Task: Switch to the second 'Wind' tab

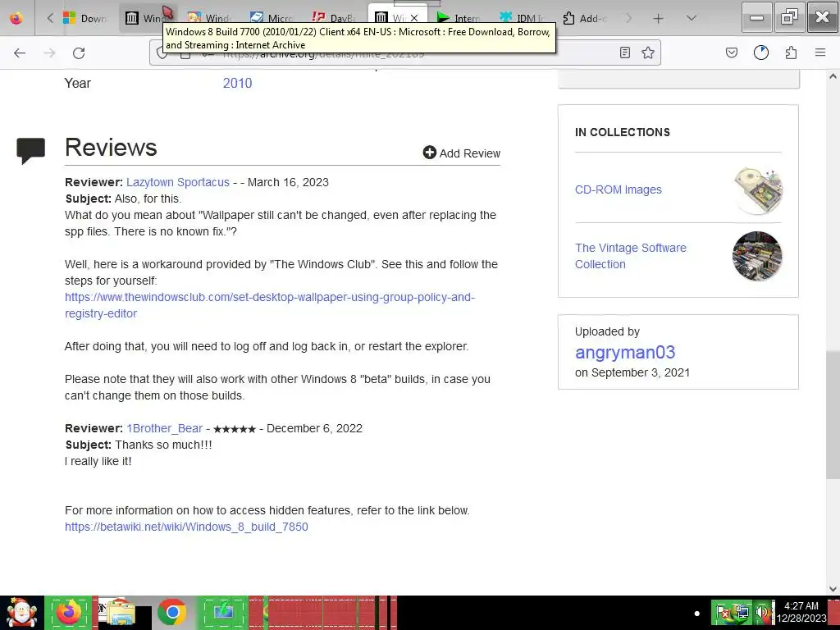Action: (x=209, y=18)
